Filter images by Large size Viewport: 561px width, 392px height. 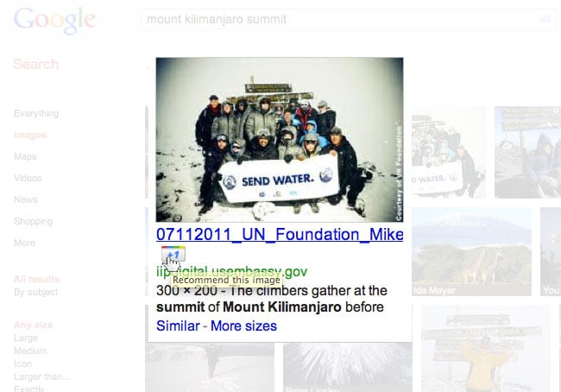pyautogui.click(x=26, y=338)
